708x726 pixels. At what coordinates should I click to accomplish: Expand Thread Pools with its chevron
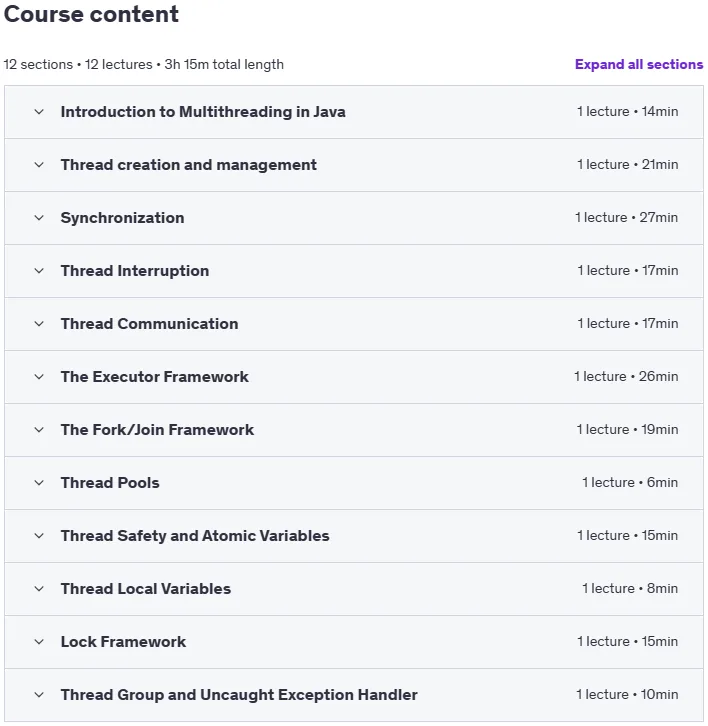[39, 483]
